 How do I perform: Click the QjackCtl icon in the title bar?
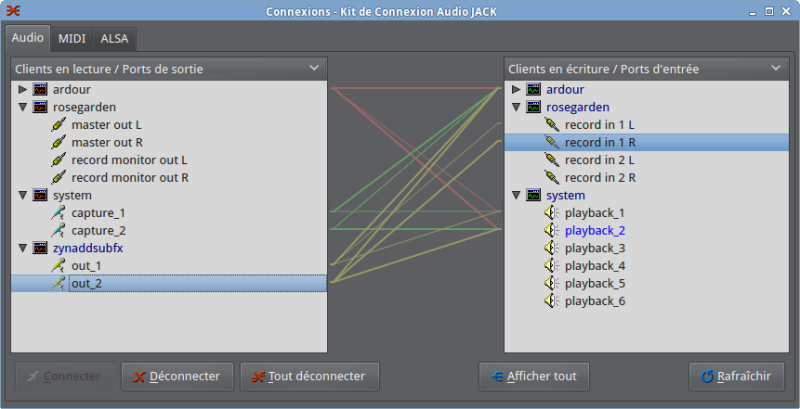coord(13,11)
